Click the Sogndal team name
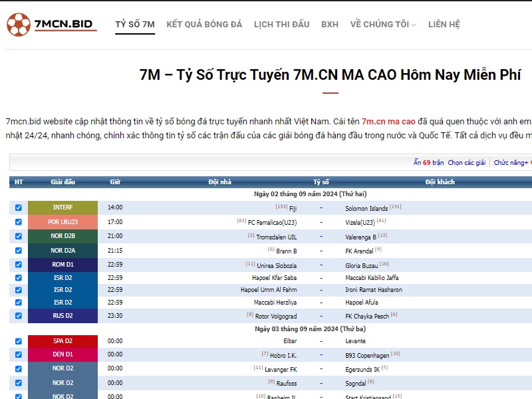The width and height of the screenshot is (532, 399). pos(356,384)
